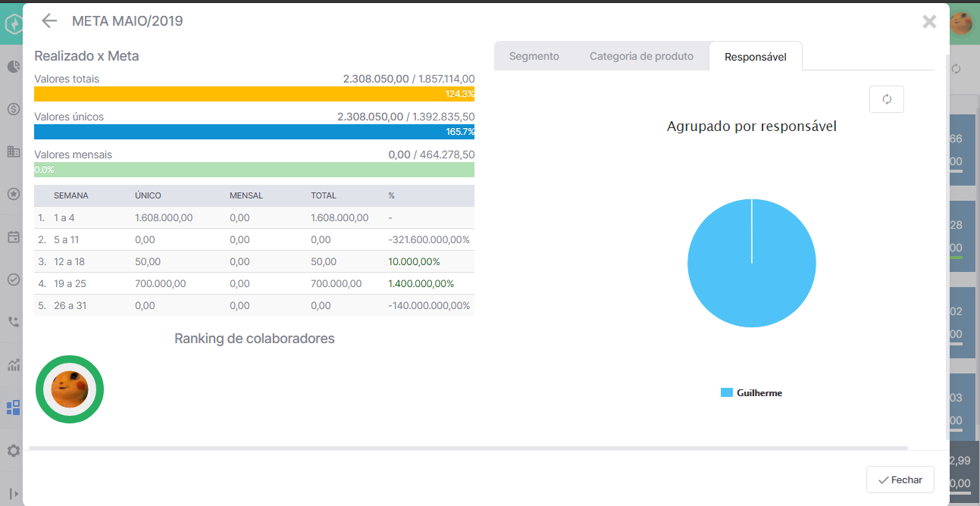Click the blue Valores únicos progress bar

(254, 132)
